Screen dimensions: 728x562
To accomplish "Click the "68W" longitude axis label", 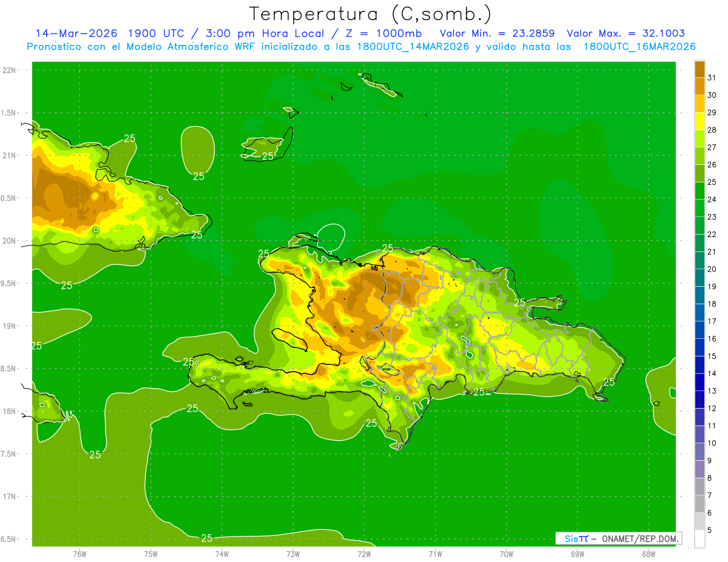I will pos(648,554).
